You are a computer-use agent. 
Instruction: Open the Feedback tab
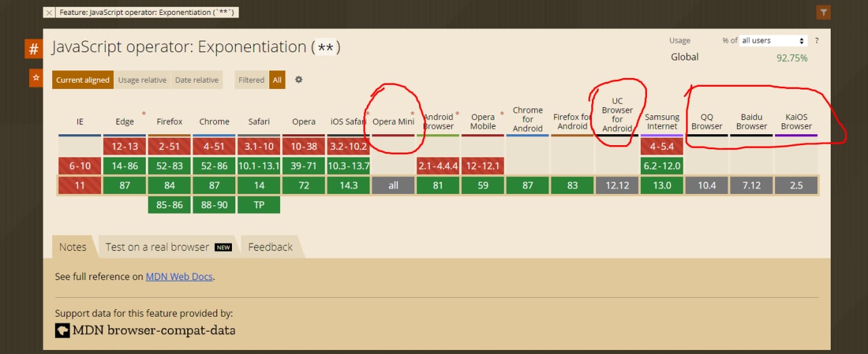(x=271, y=247)
